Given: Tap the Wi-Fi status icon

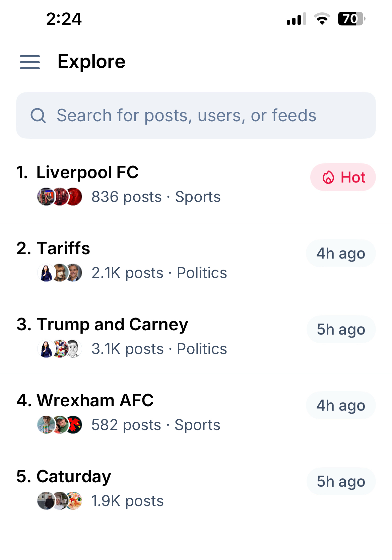Looking at the screenshot, I should coord(322,19).
